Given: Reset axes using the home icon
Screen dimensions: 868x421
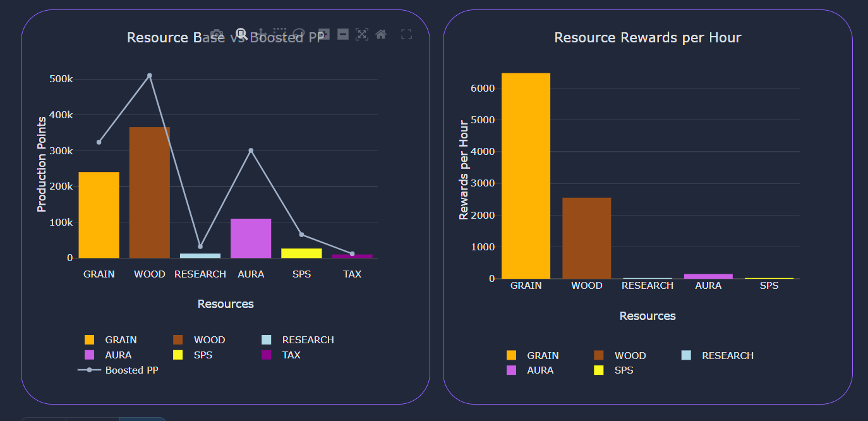Looking at the screenshot, I should (x=381, y=34).
